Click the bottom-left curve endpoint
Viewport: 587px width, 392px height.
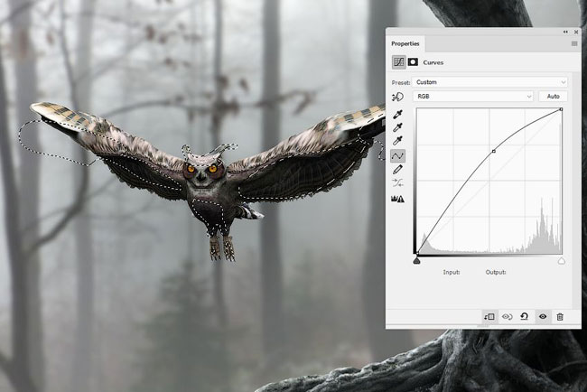(x=417, y=254)
